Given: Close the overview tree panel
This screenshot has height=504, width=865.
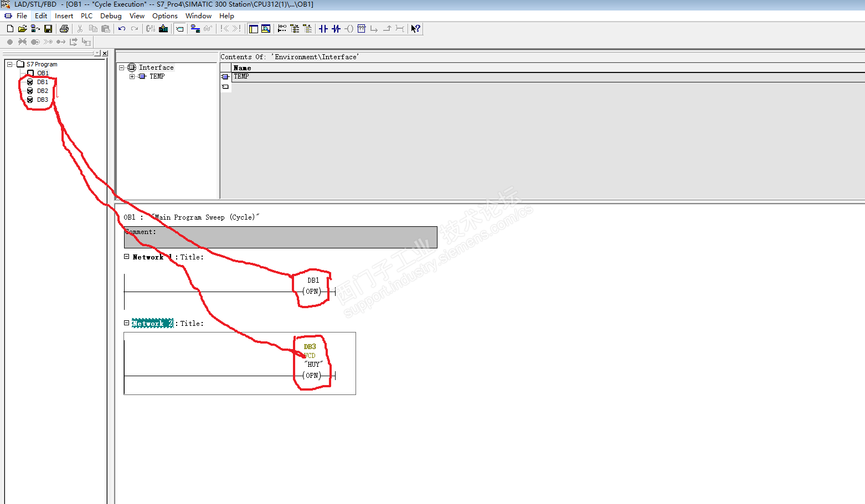Looking at the screenshot, I should [x=105, y=53].
